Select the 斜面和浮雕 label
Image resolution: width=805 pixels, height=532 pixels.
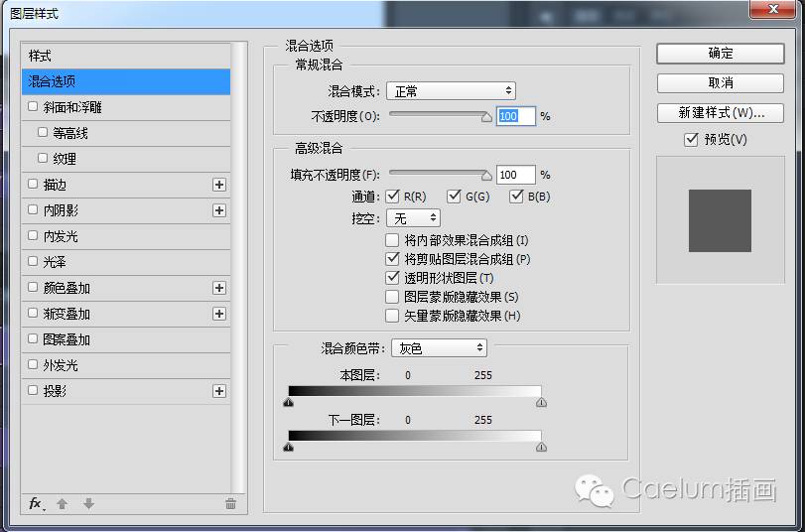[72, 107]
